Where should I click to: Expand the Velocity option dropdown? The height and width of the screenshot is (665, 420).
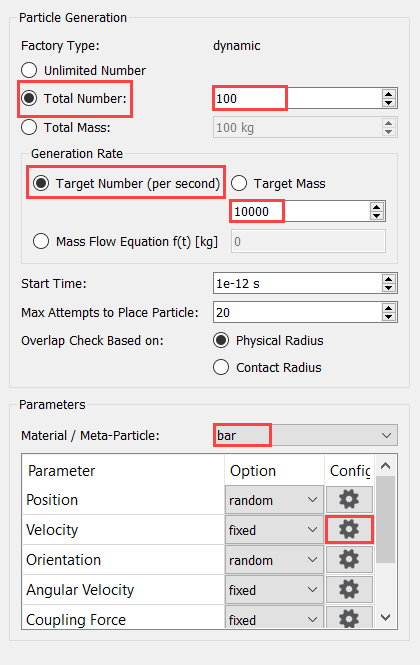coord(274,530)
